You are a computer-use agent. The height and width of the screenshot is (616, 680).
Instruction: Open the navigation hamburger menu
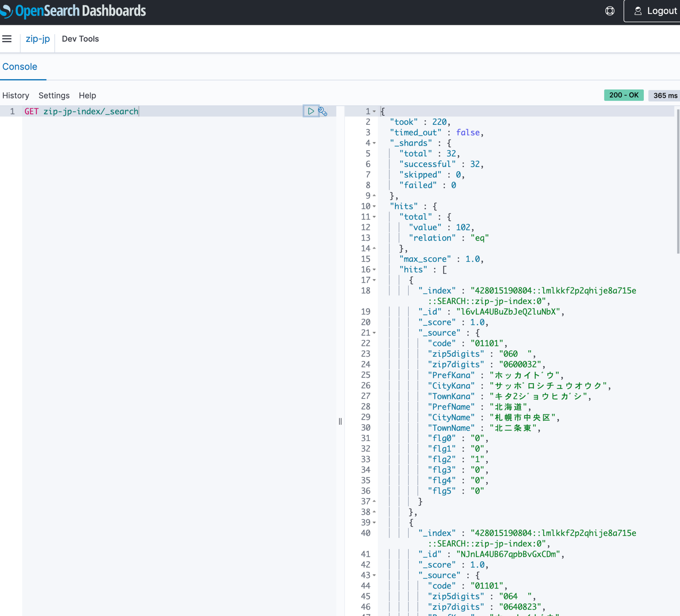click(7, 39)
